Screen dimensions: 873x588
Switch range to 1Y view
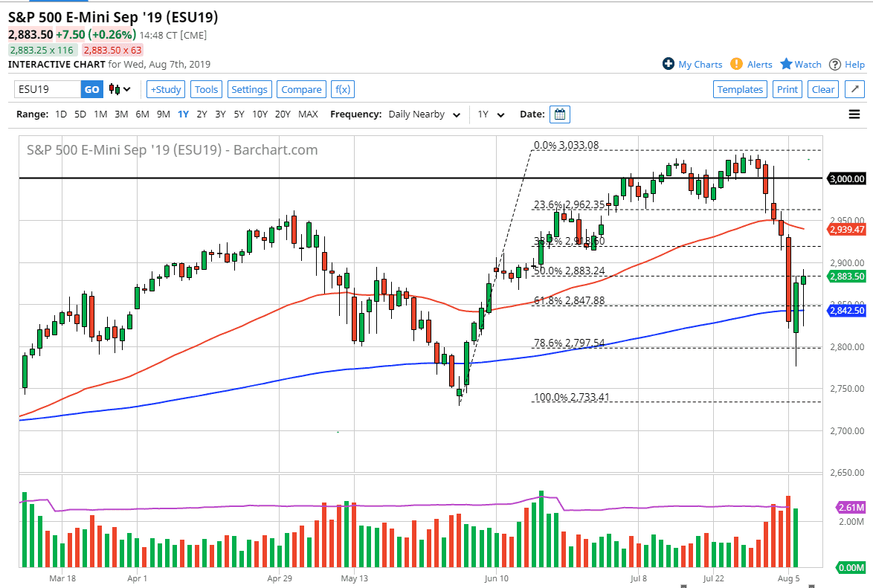183,114
